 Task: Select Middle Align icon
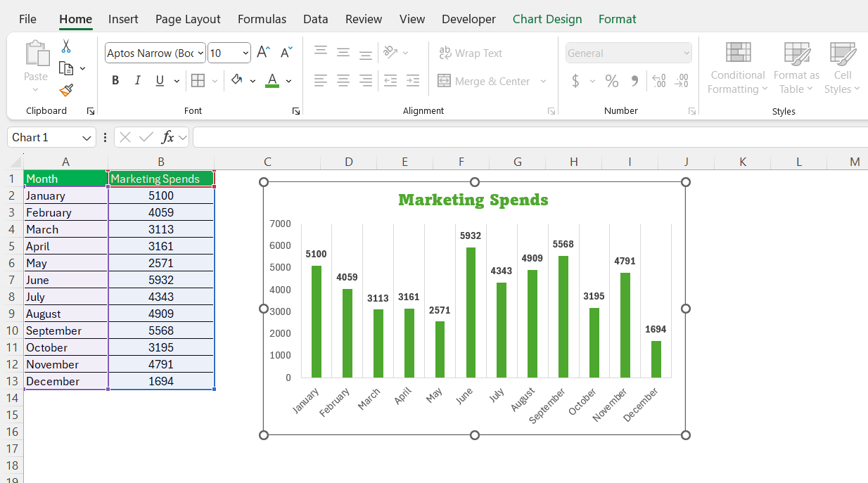point(343,53)
